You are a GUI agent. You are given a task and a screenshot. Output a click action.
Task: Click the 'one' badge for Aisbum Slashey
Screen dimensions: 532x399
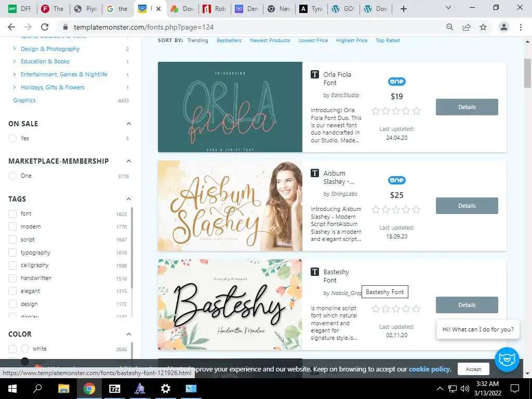point(396,180)
